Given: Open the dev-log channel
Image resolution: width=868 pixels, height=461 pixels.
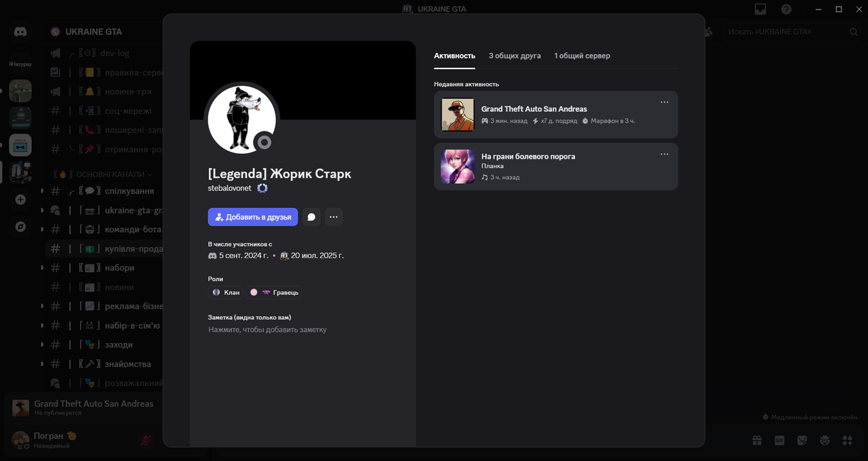Looking at the screenshot, I should coord(114,53).
